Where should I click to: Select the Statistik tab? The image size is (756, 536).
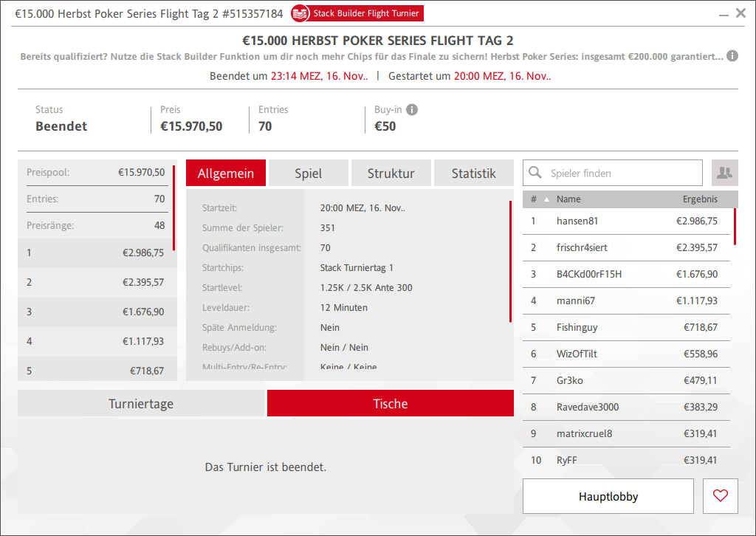473,173
